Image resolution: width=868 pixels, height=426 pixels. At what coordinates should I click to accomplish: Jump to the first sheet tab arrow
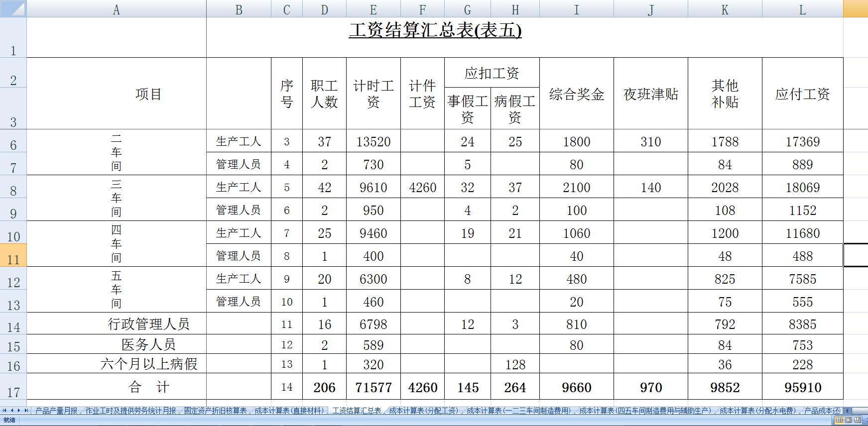(x=5, y=411)
